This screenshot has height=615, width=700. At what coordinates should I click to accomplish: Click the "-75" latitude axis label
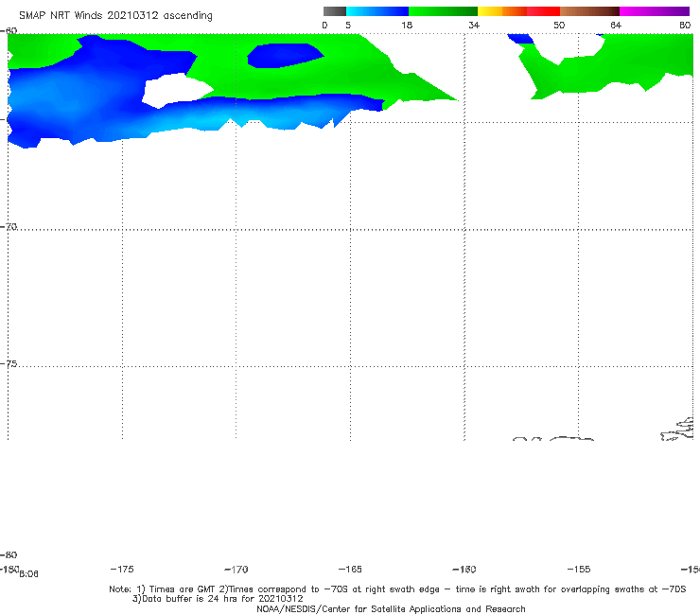pos(9,364)
